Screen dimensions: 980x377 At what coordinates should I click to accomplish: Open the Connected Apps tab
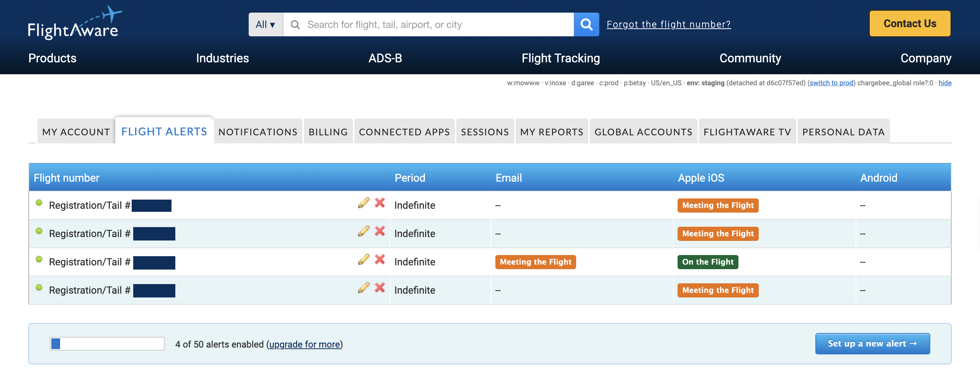(404, 132)
